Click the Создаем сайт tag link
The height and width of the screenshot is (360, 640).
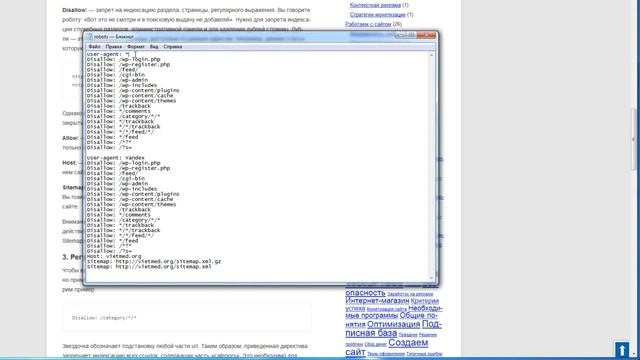click(x=408, y=342)
